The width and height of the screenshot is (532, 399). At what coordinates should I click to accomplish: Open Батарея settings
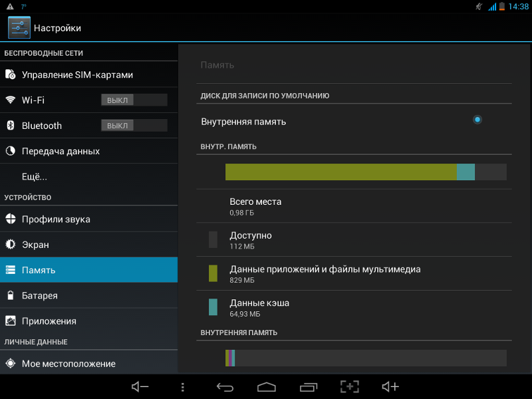pyautogui.click(x=89, y=295)
